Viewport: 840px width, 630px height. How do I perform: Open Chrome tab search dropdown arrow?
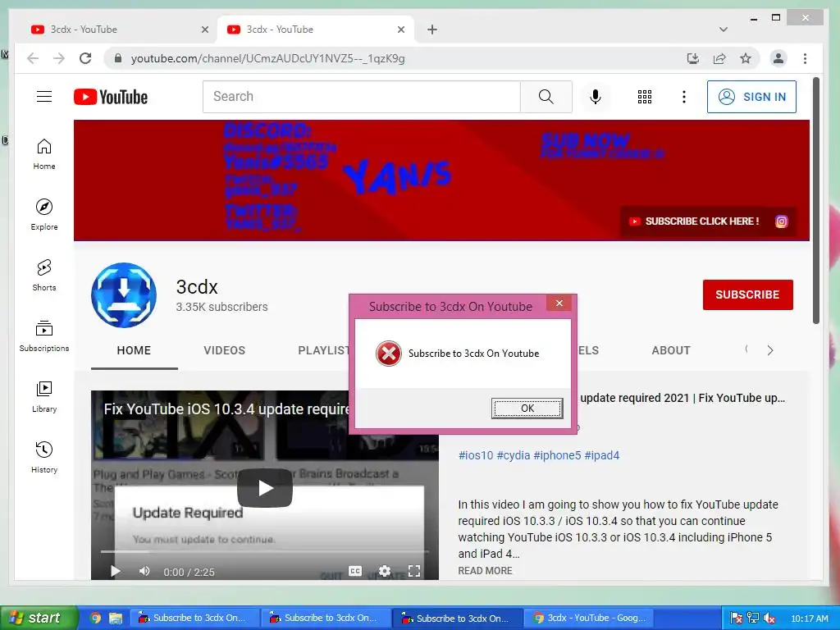point(724,30)
